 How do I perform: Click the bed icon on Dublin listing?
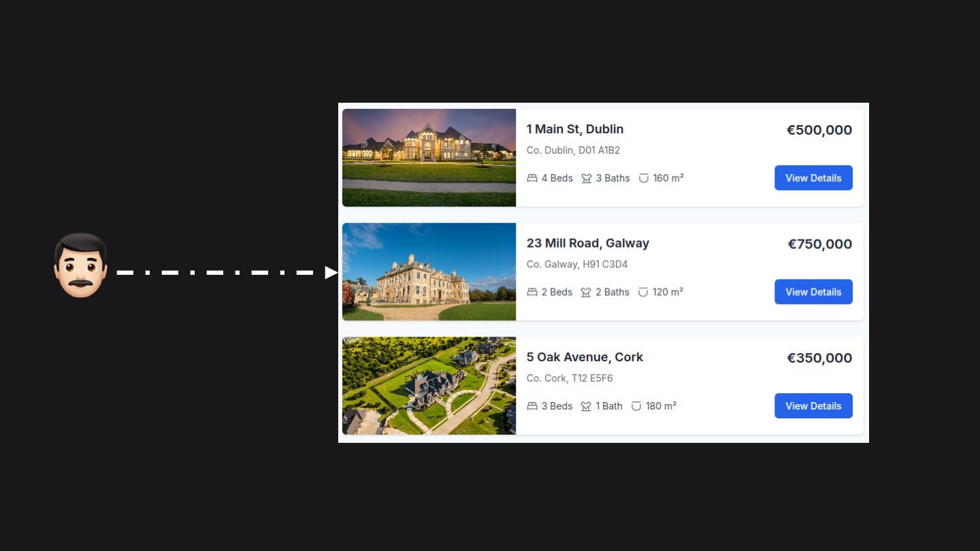pyautogui.click(x=532, y=178)
